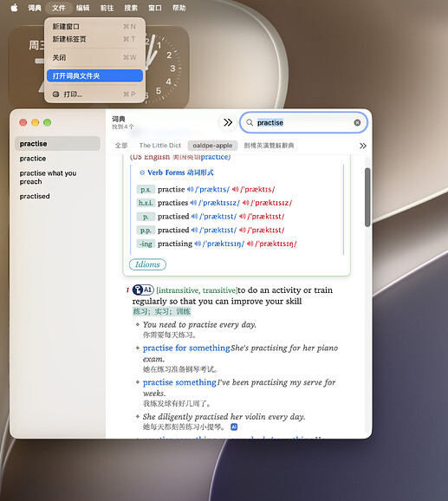This screenshot has height=501, width=448.
Task: Open the 'practise something' link
Action: (x=179, y=382)
